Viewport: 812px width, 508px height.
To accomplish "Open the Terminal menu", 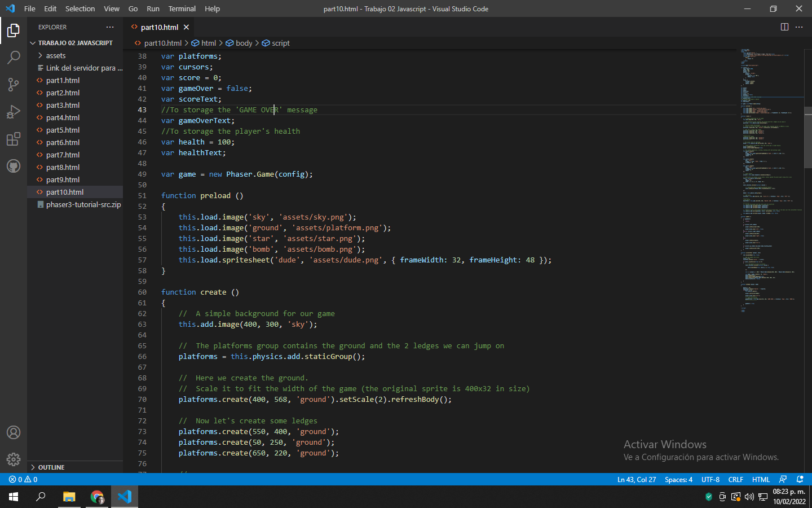I will point(182,8).
